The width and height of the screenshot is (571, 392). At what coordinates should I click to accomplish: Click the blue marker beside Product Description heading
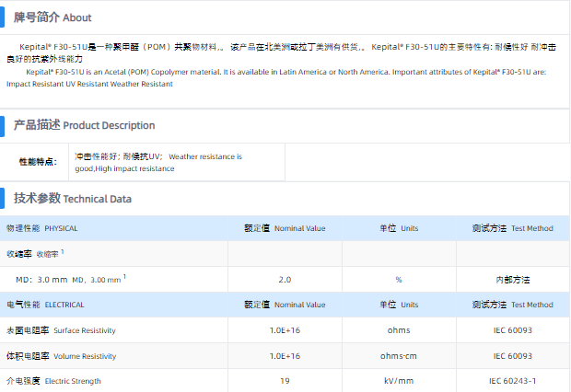[x=7, y=124]
